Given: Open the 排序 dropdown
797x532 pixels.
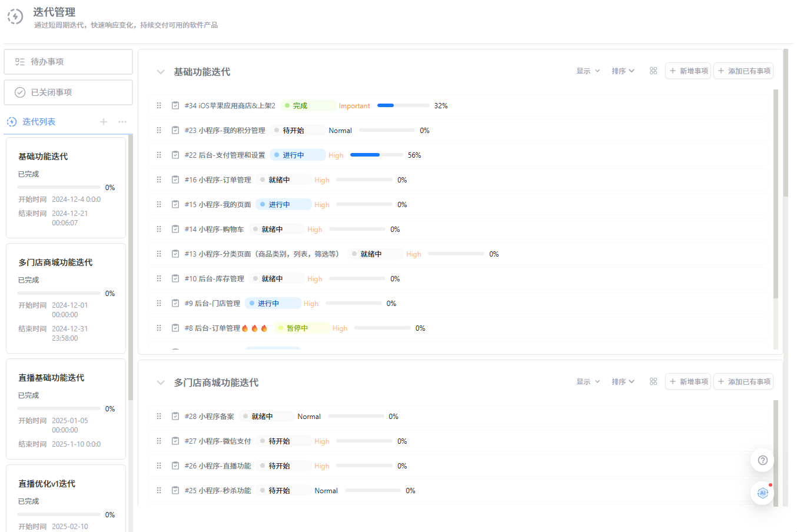Looking at the screenshot, I should click(622, 70).
